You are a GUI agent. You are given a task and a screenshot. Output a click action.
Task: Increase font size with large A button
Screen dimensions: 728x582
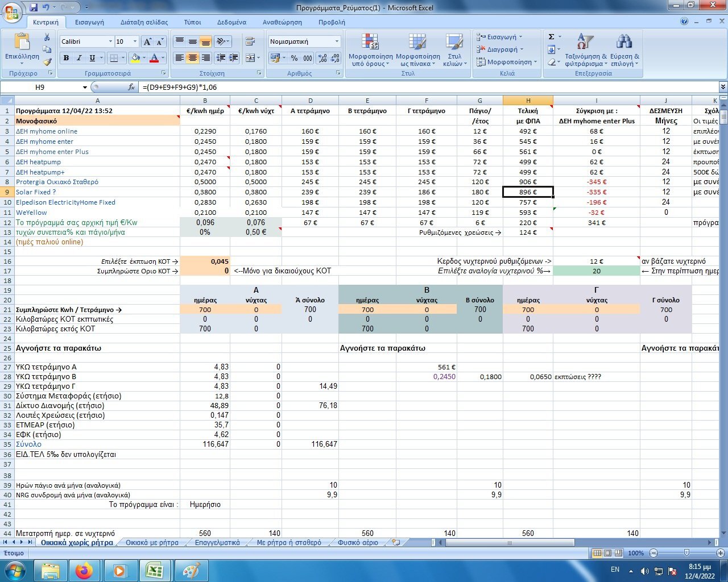(x=147, y=41)
